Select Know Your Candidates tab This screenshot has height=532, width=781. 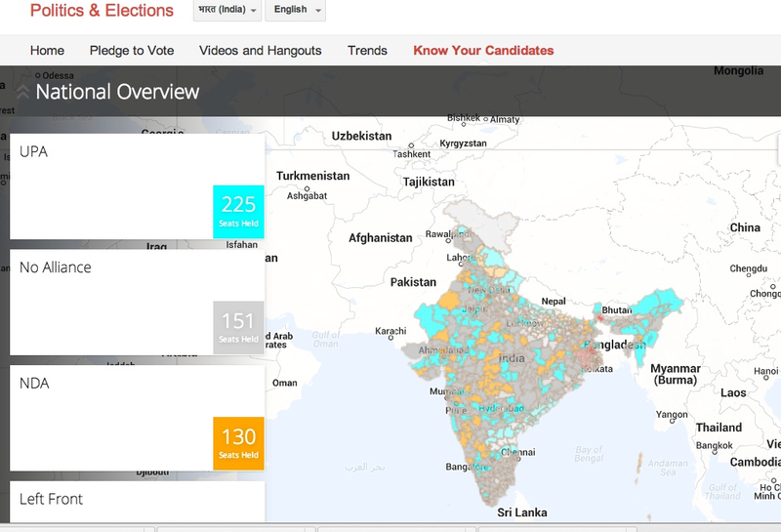pyautogui.click(x=483, y=51)
